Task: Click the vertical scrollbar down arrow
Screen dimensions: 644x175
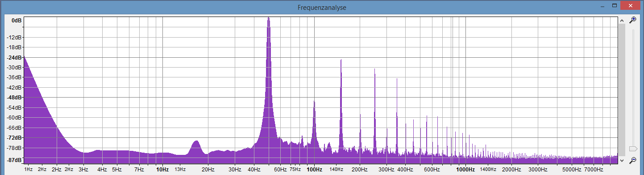Action: coord(622,160)
